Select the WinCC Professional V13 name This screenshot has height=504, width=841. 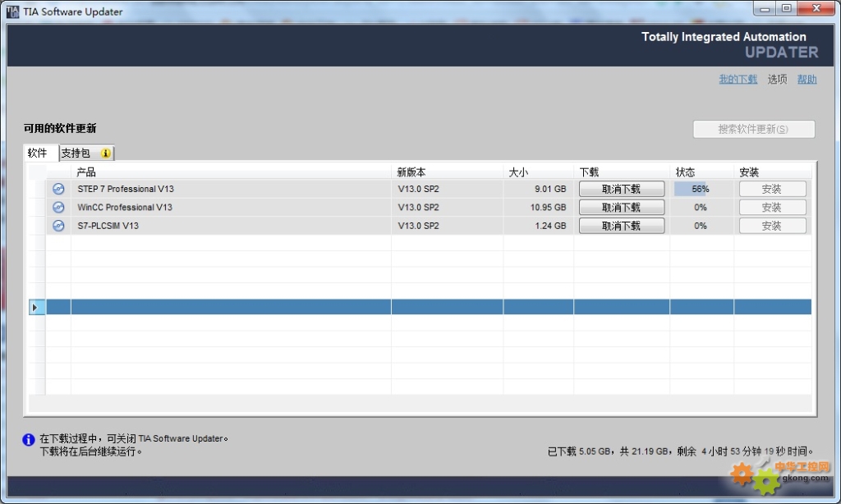[125, 207]
